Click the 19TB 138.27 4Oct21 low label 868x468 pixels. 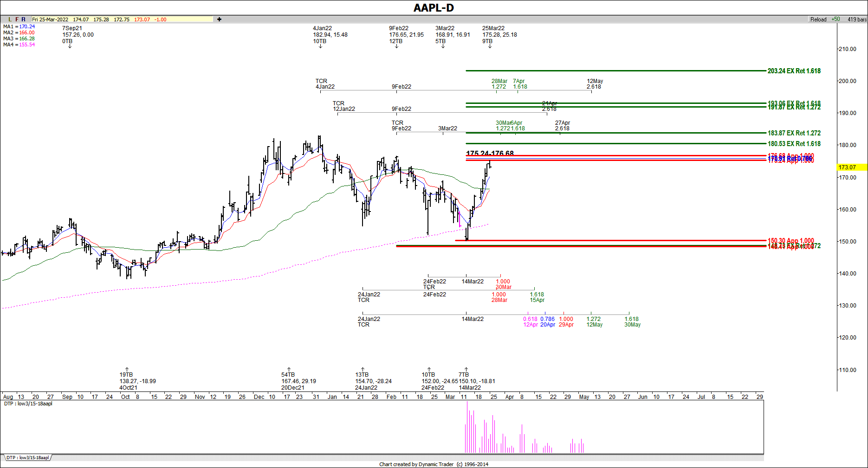pos(137,381)
